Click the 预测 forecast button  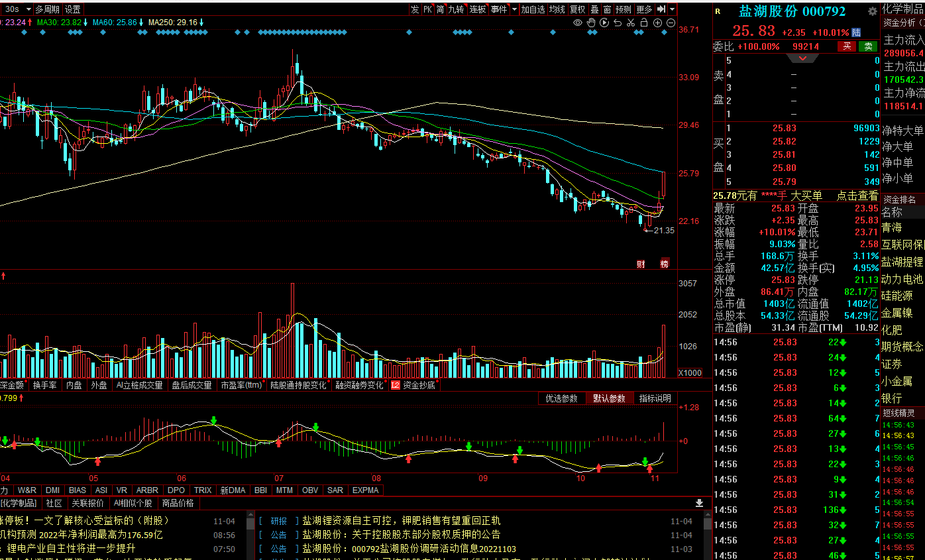[x=624, y=9]
